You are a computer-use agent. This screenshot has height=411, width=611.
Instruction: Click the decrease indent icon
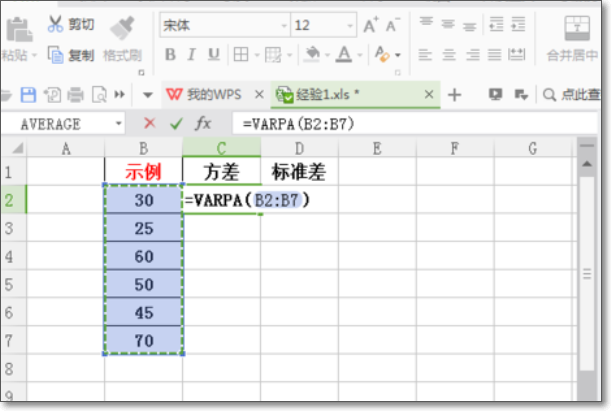click(496, 24)
